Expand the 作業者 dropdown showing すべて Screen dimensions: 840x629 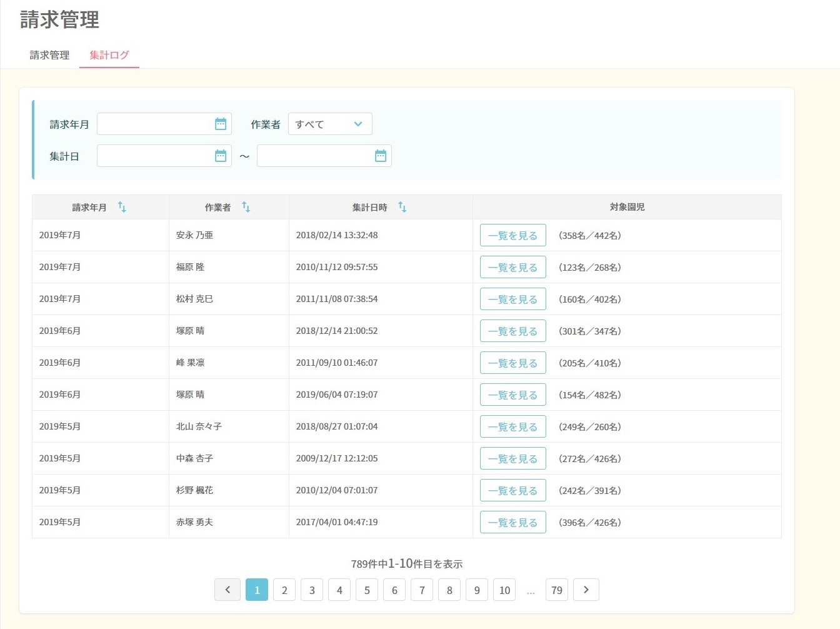[330, 124]
